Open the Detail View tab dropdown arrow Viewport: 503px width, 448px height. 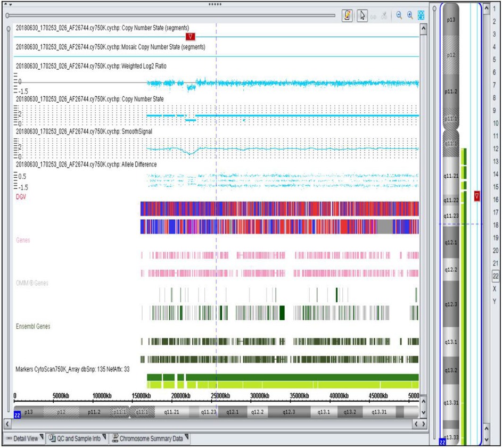pyautogui.click(x=42, y=437)
